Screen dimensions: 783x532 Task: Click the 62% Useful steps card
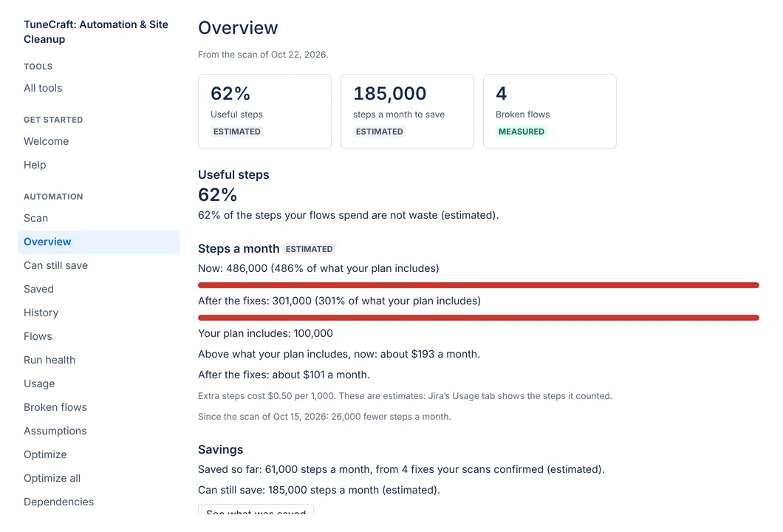point(264,112)
